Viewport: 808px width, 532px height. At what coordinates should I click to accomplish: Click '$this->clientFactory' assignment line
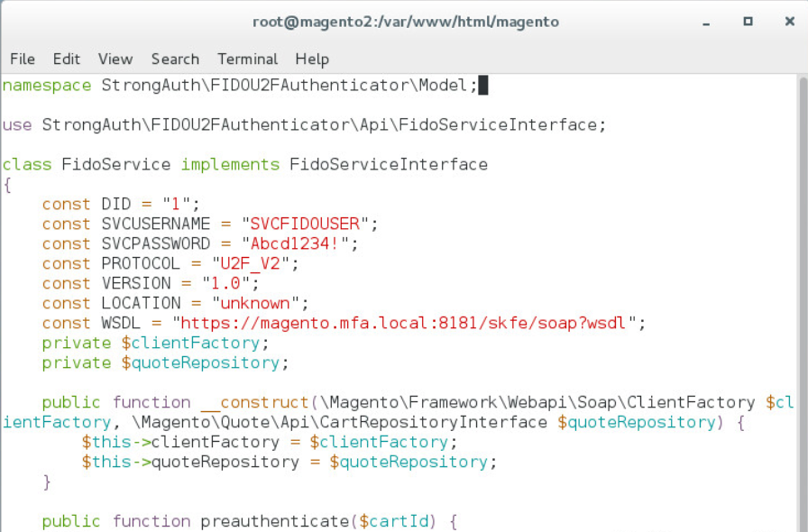click(269, 442)
